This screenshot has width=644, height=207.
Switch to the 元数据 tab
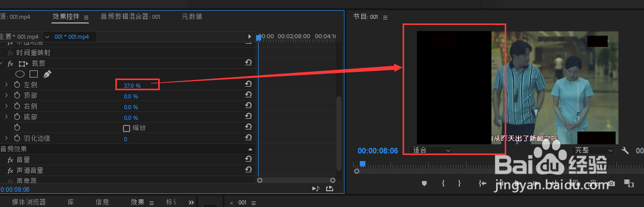(x=192, y=17)
